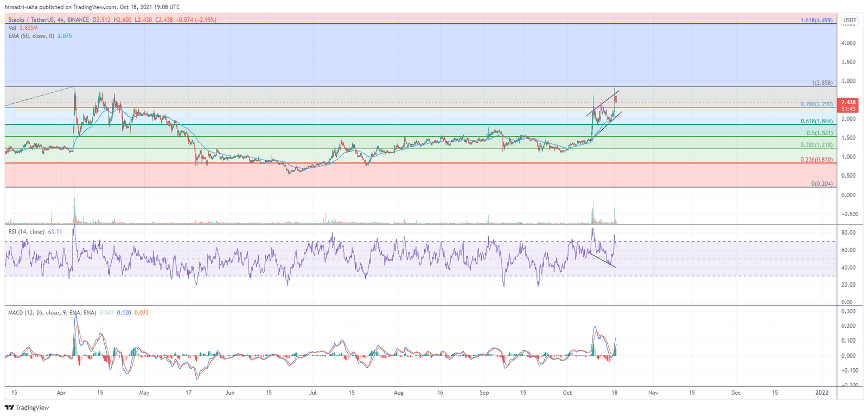
Task: Click the -0.074 (-2.95%) change value
Action: point(195,20)
